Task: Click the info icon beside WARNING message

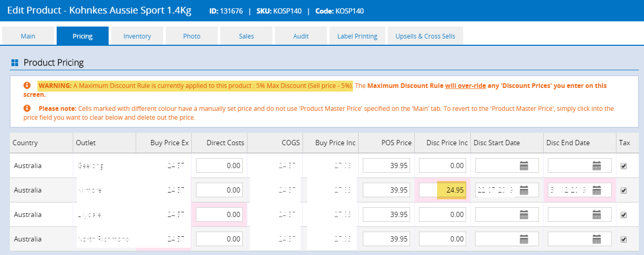Action: [27, 85]
